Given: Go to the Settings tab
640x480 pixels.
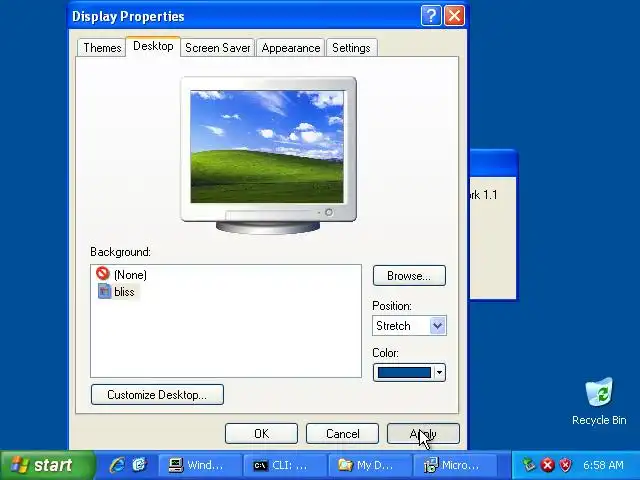Looking at the screenshot, I should click(x=351, y=48).
